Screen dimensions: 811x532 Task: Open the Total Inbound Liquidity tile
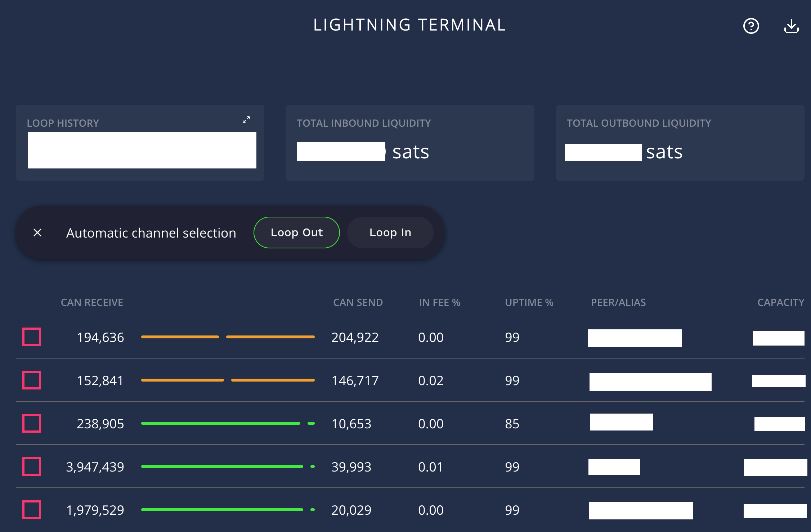click(x=410, y=143)
